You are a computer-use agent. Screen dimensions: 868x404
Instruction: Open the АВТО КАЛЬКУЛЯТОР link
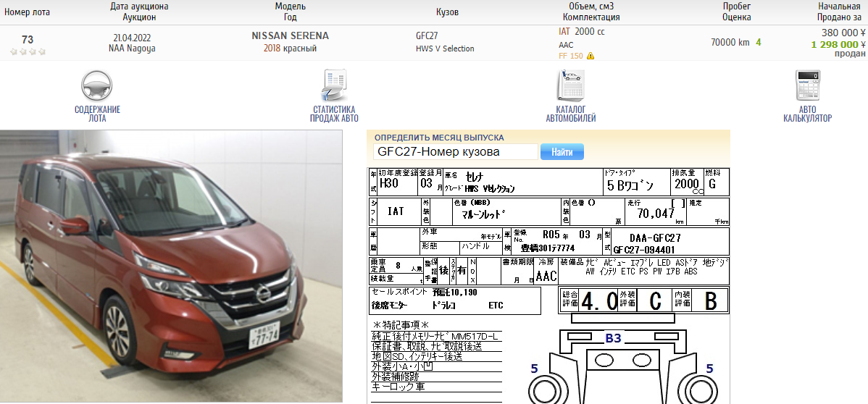click(807, 114)
